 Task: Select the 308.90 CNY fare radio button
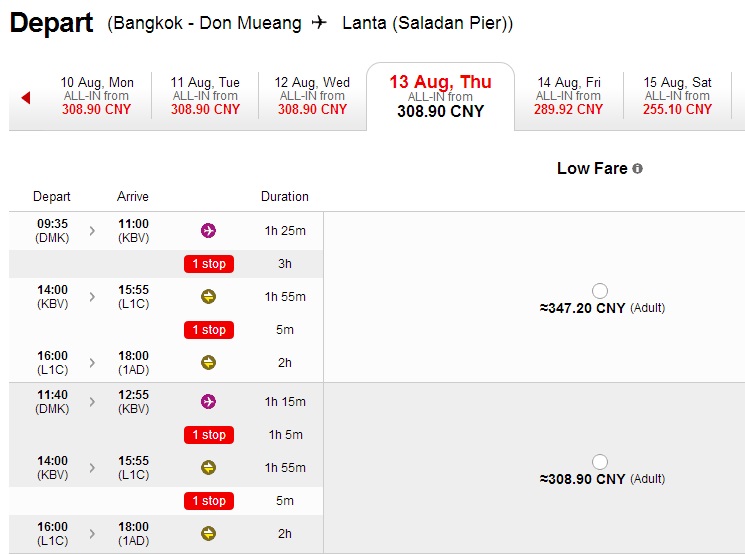tap(599, 462)
